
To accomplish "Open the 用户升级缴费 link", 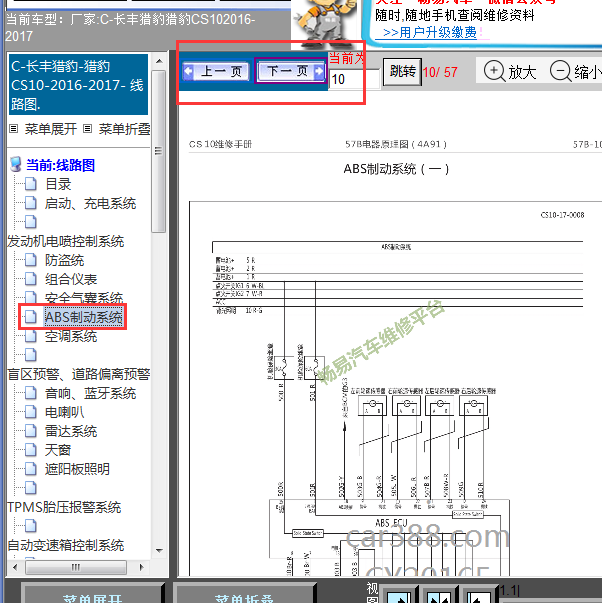I will point(430,32).
